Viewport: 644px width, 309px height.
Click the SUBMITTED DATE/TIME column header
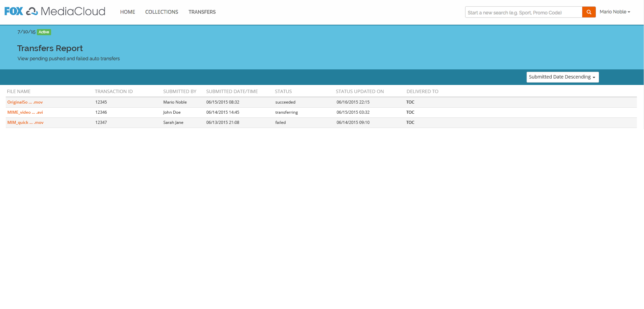[x=232, y=91]
